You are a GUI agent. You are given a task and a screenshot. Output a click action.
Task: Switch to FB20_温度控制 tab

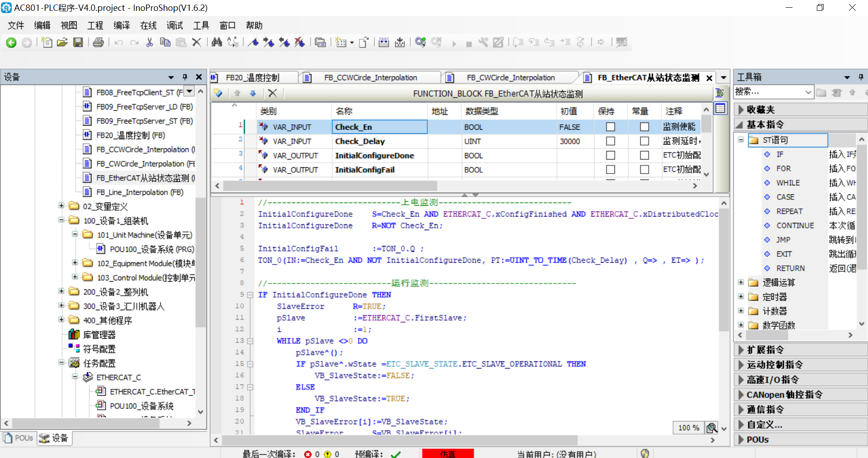[x=253, y=78]
